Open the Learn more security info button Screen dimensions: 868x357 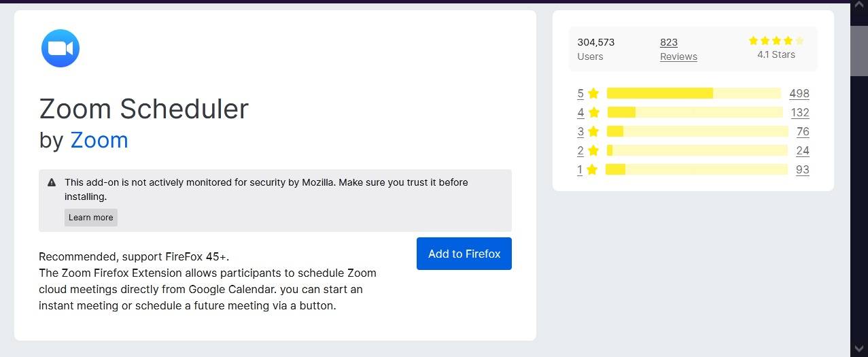[x=91, y=218]
